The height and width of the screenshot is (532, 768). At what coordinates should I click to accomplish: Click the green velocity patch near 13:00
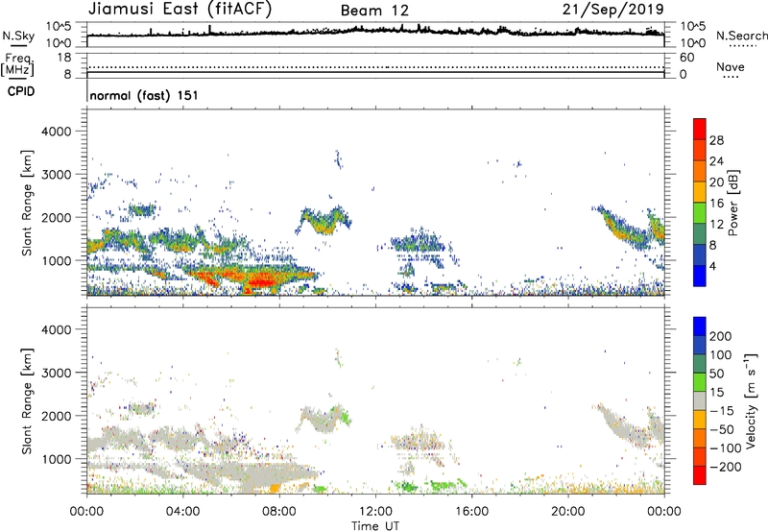click(x=406, y=487)
